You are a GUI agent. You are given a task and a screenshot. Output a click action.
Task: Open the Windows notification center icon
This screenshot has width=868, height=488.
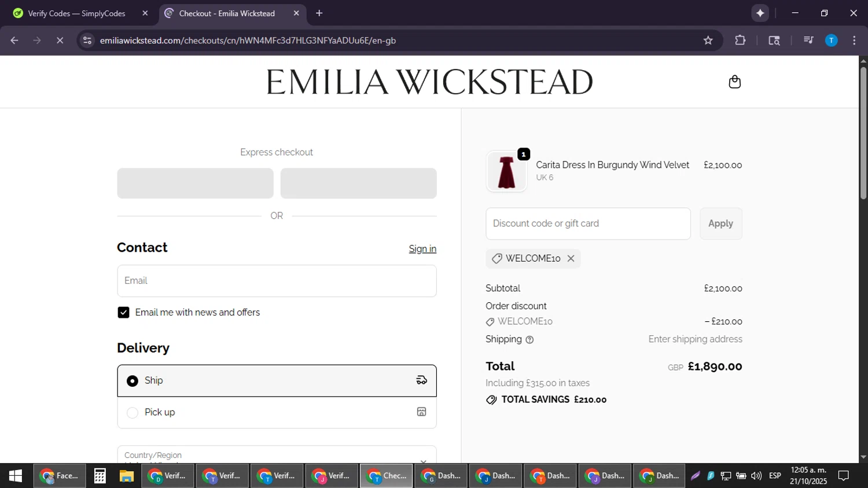click(844, 476)
